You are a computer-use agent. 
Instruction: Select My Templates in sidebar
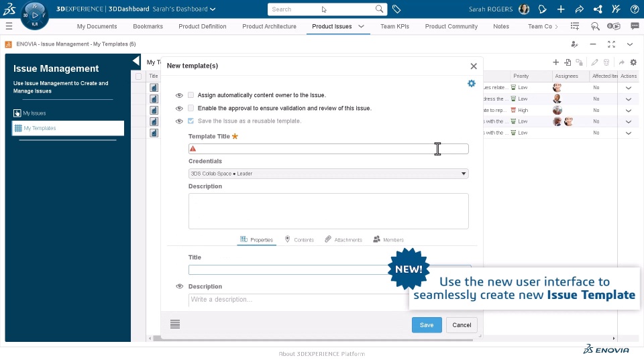(x=68, y=128)
